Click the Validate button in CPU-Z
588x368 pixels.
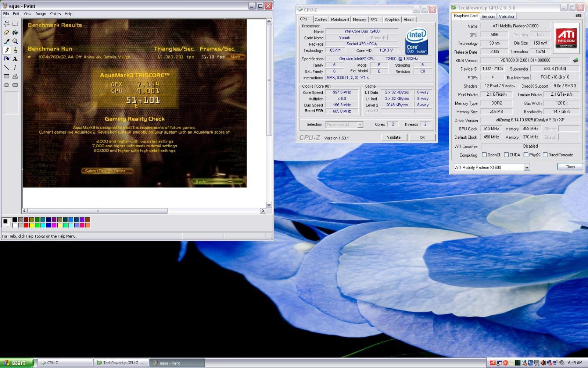pos(394,137)
